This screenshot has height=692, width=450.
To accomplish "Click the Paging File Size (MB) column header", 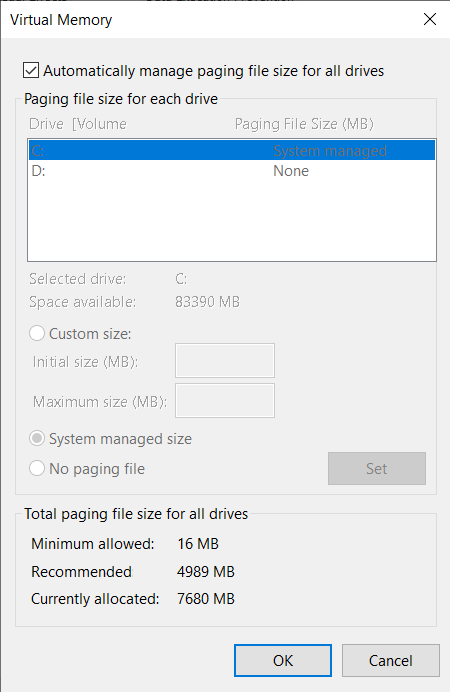I will (x=304, y=124).
